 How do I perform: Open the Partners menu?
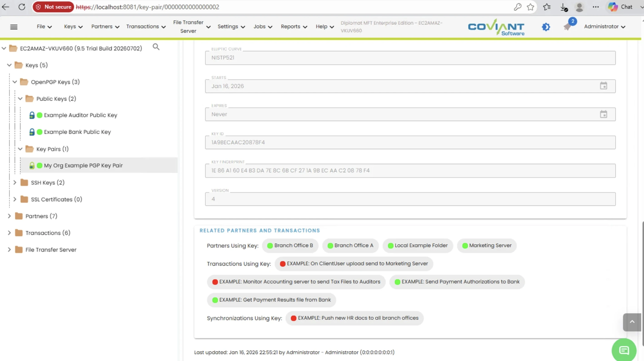click(105, 27)
